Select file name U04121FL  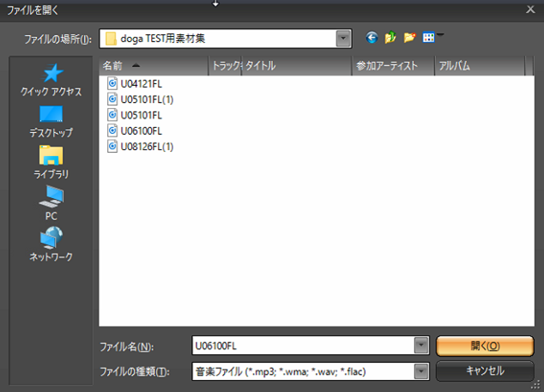tap(142, 83)
